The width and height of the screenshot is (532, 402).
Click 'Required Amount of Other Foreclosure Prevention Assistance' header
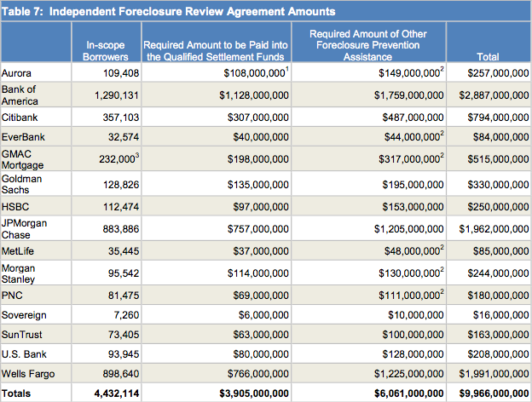[x=368, y=45]
